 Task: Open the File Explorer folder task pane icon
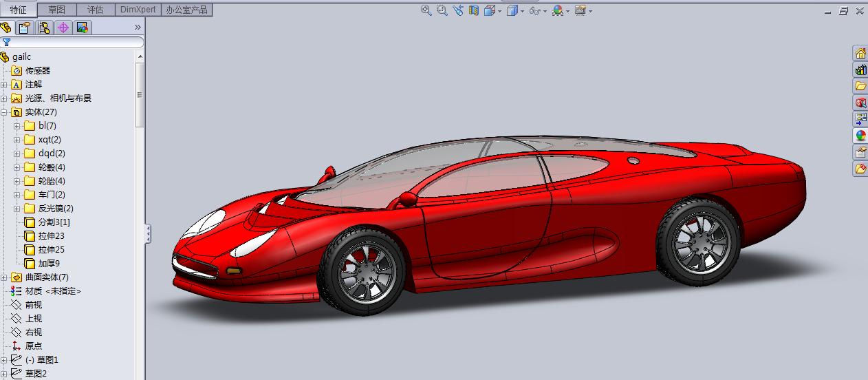[860, 86]
